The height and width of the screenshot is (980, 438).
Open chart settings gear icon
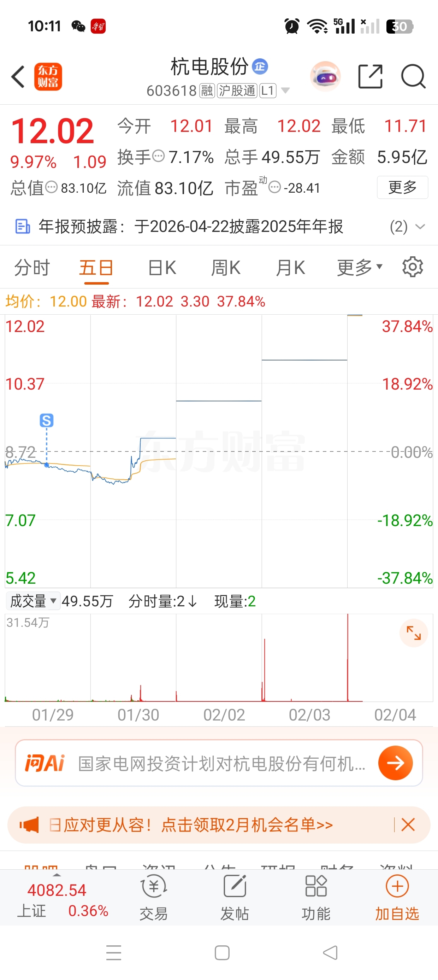[413, 267]
